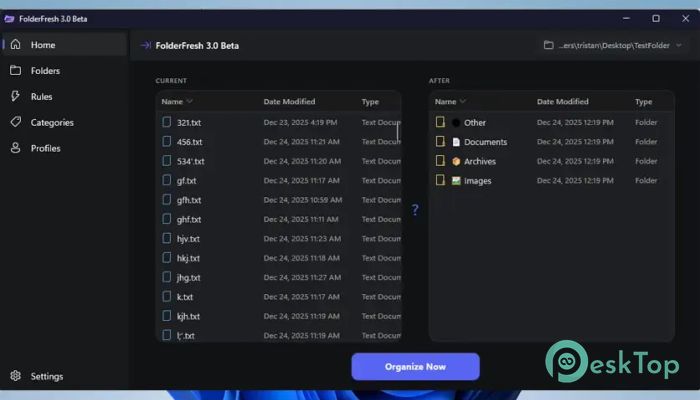Click the file icon of 321.txt
This screenshot has height=400, width=700.
(167, 122)
